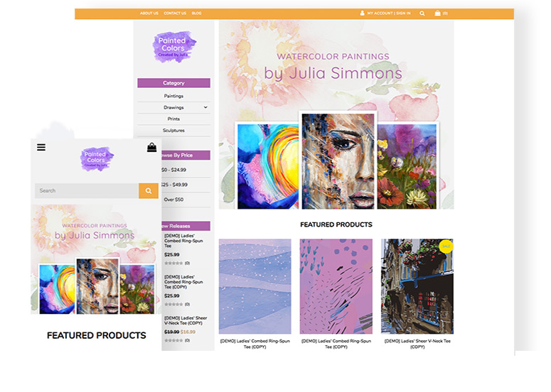Click the star rating under first new release
The width and height of the screenshot is (551, 392).
[x=173, y=263]
